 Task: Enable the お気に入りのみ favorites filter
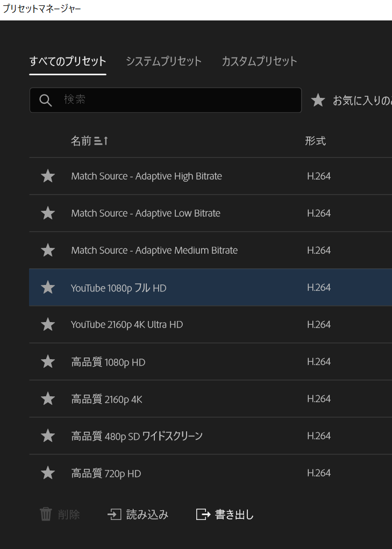click(318, 101)
